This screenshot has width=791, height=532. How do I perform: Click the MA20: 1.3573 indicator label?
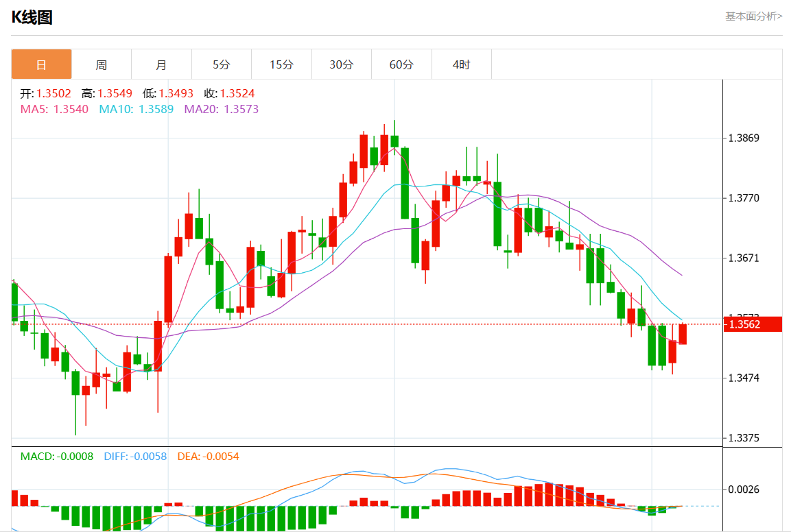point(222,109)
